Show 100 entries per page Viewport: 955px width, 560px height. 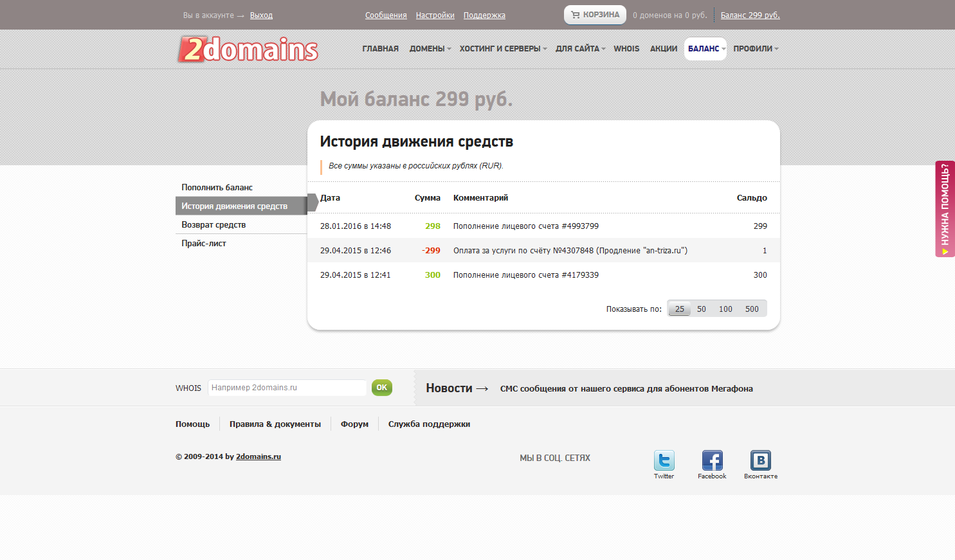725,309
